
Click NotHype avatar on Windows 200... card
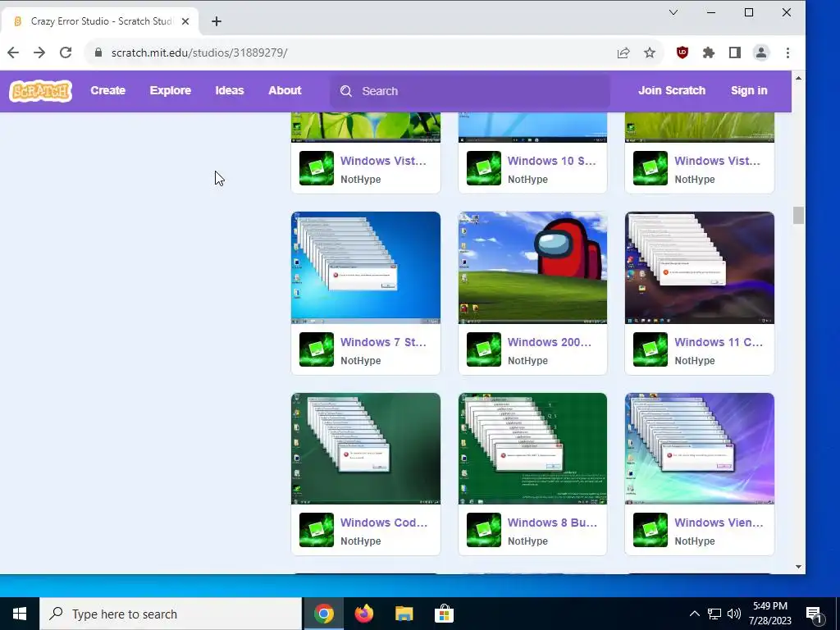[x=483, y=349]
